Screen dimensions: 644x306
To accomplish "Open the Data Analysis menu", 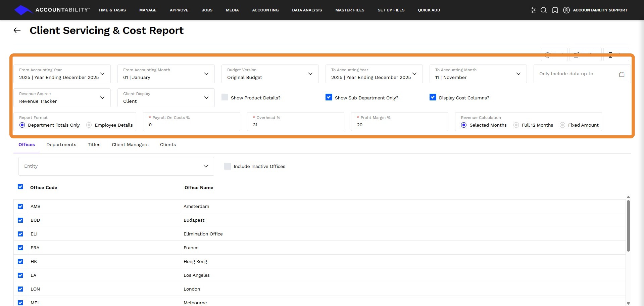I will [x=307, y=10].
